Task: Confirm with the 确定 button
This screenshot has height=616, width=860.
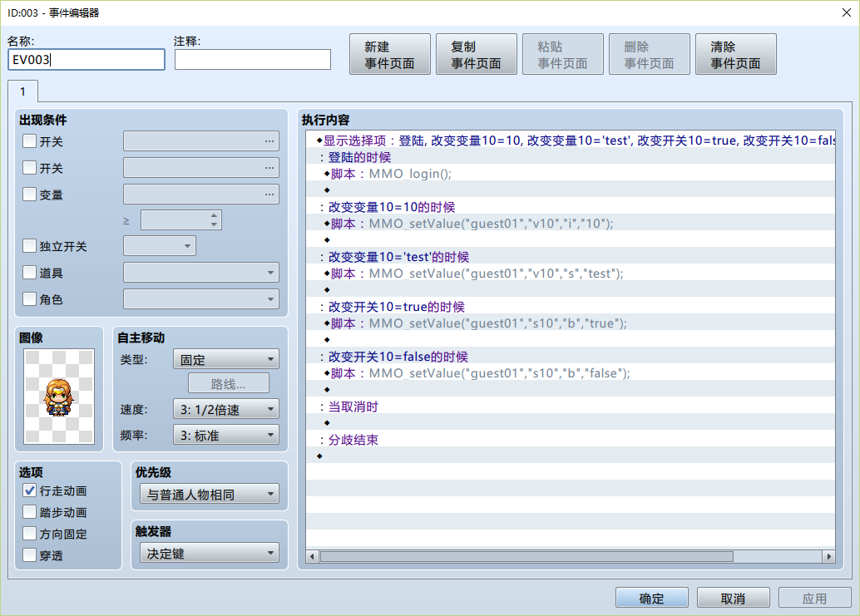Action: point(651,598)
